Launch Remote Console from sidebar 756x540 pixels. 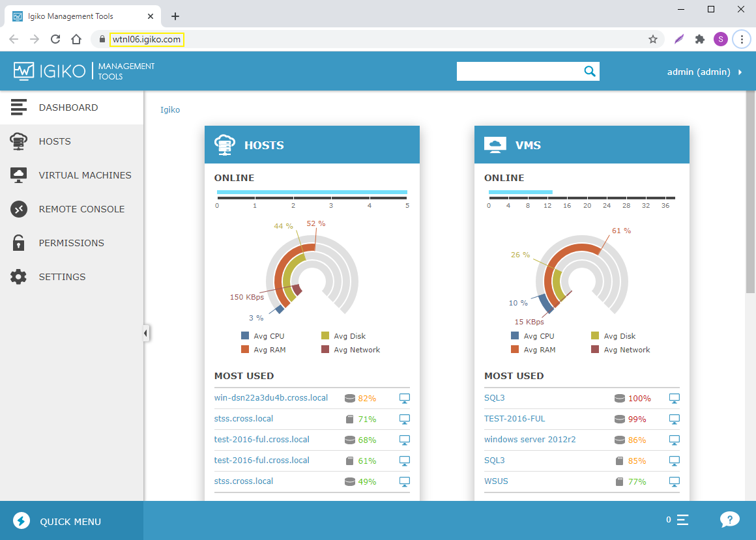point(71,209)
